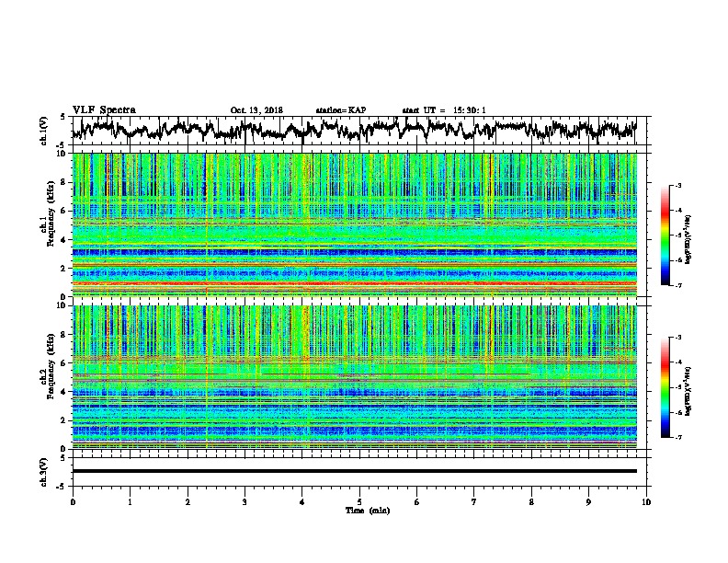Click time axis tick label "7"
The height and width of the screenshot is (563, 728).
click(x=474, y=502)
